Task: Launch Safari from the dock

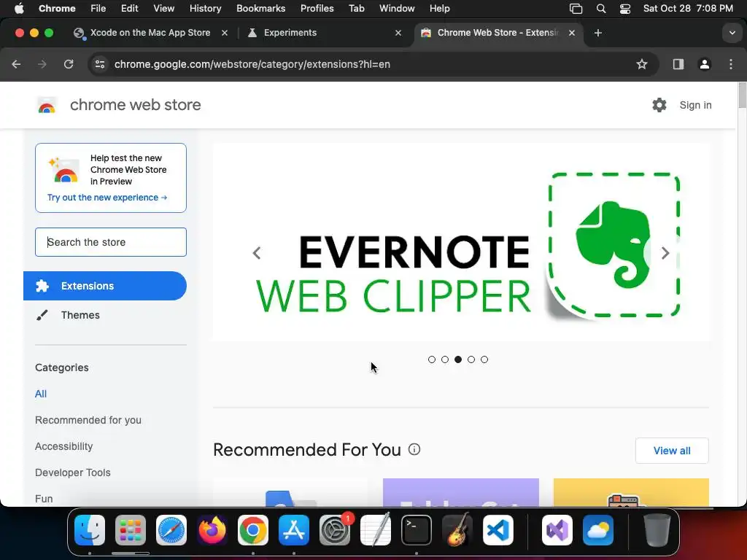Action: (171, 530)
